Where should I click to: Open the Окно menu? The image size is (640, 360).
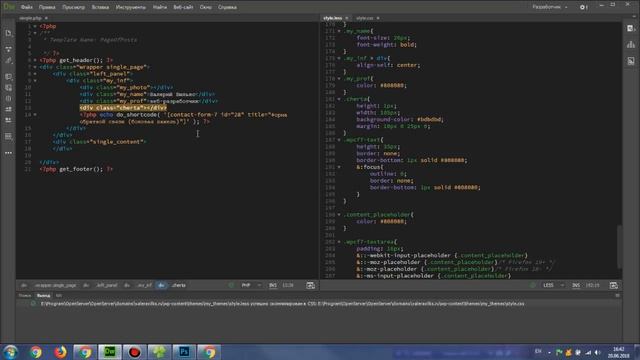(x=205, y=7)
